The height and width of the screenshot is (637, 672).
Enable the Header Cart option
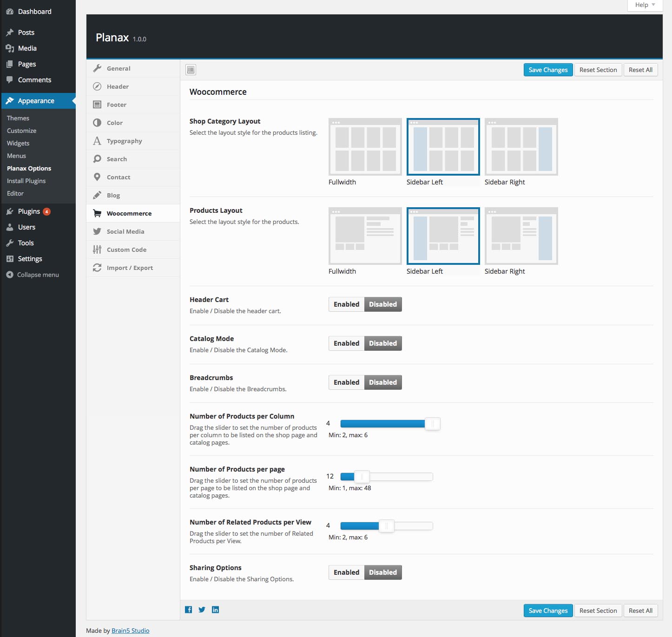click(x=346, y=304)
